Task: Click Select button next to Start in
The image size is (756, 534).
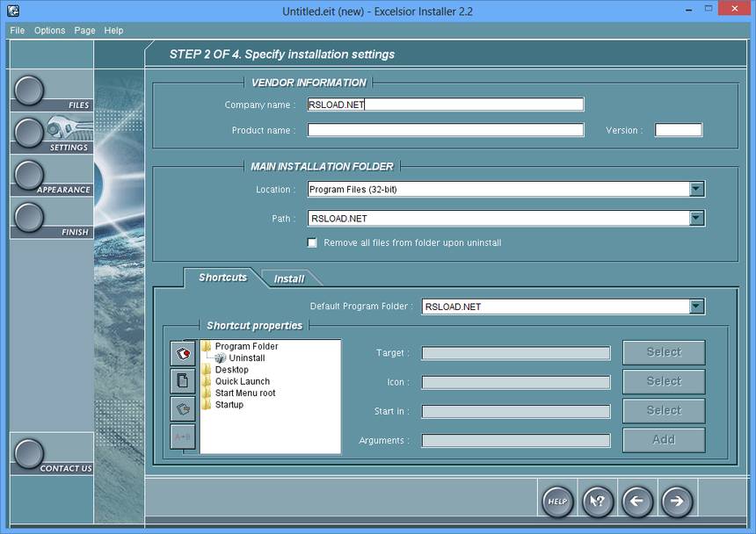Action: tap(664, 411)
